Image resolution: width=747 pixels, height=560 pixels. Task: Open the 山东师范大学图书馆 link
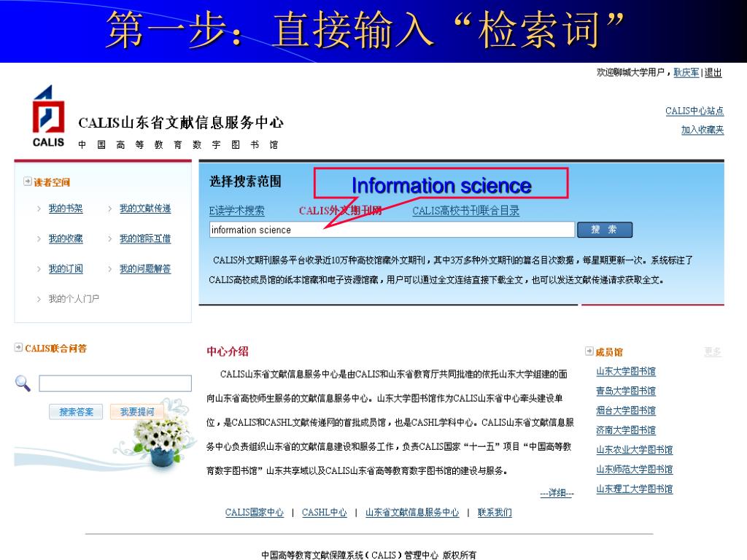pos(635,469)
